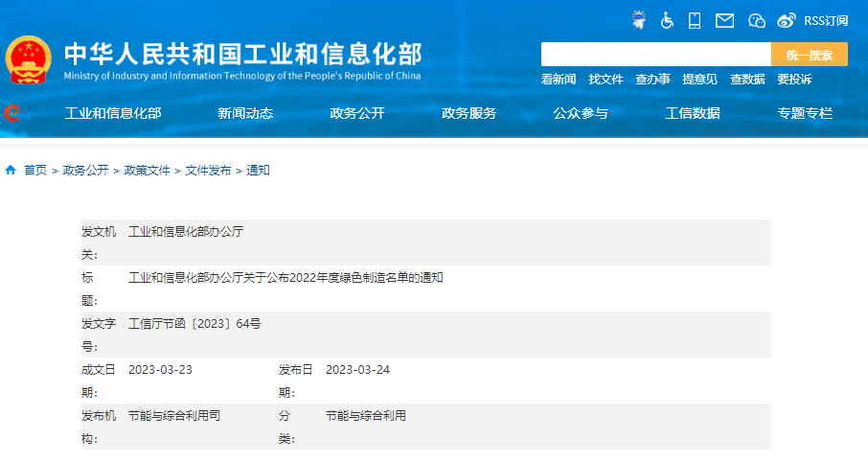Select document number 工信厅节函〔2023〕64号
This screenshot has height=462, width=868.
pos(194,324)
